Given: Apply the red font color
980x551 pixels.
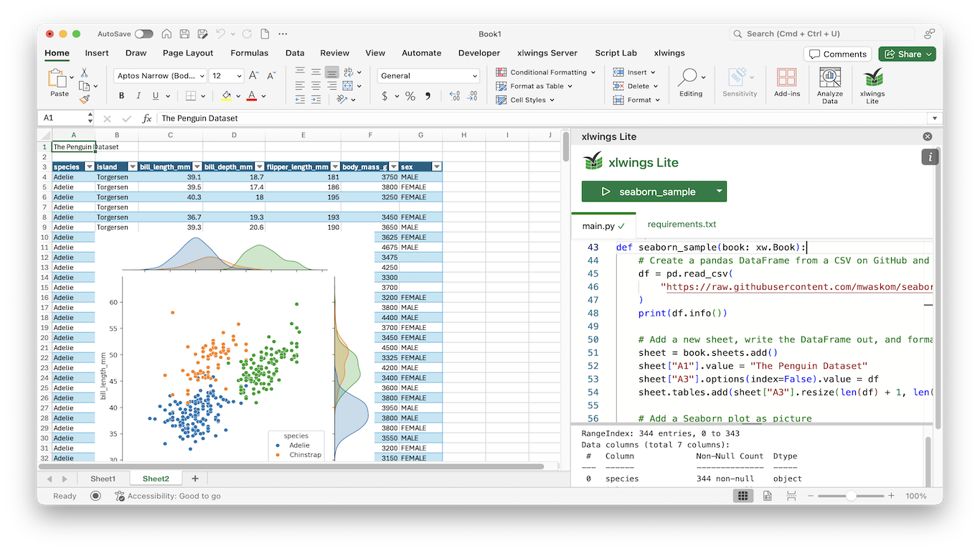Looking at the screenshot, I should tap(252, 96).
